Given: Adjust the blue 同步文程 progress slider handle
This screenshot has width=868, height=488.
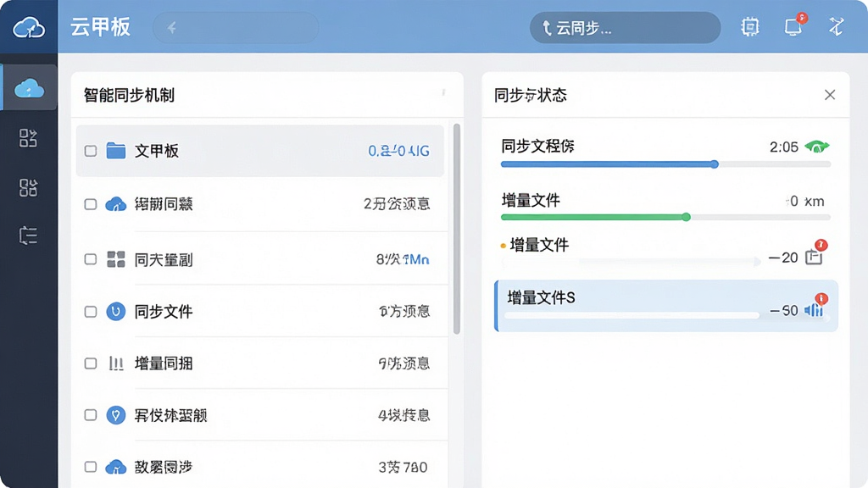Looking at the screenshot, I should click(714, 164).
